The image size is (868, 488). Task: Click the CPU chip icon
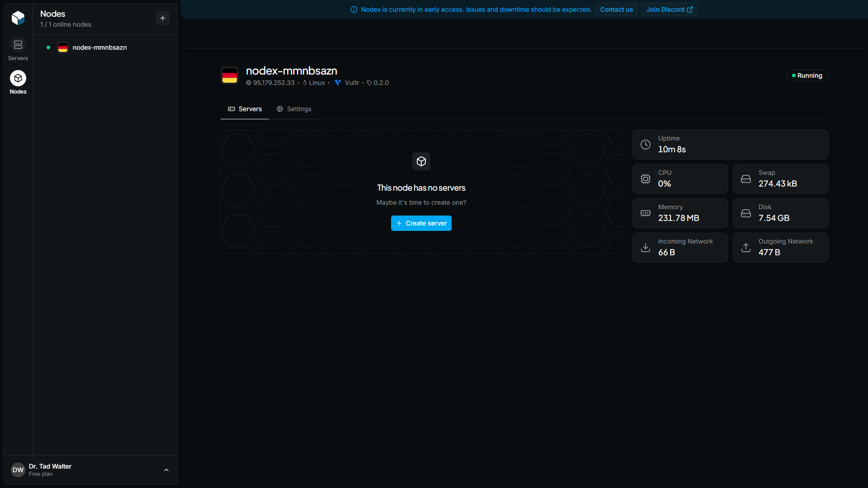(646, 179)
